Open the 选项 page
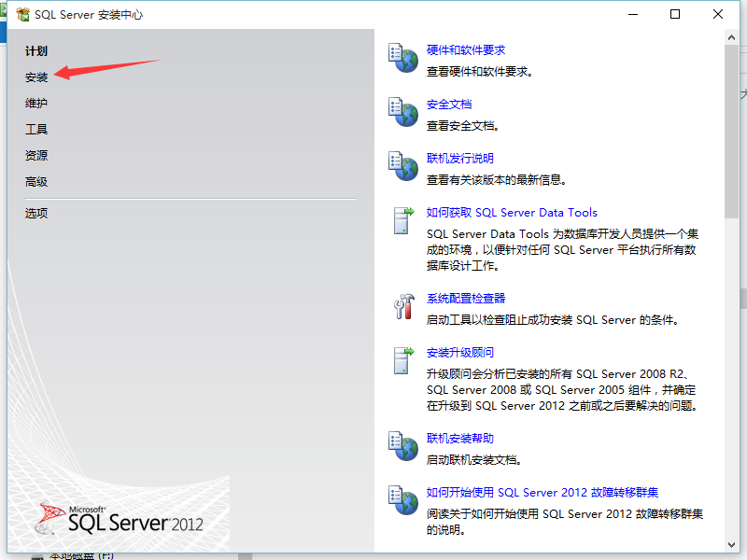747x560 pixels. click(x=36, y=214)
